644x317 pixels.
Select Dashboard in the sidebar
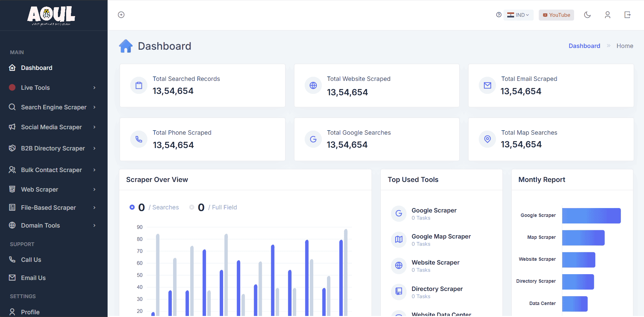click(x=36, y=68)
